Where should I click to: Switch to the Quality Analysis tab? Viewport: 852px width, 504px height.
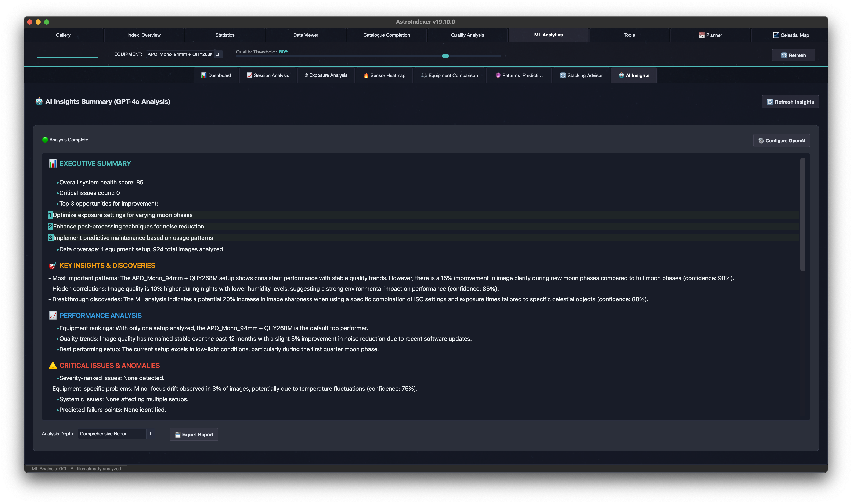tap(467, 35)
